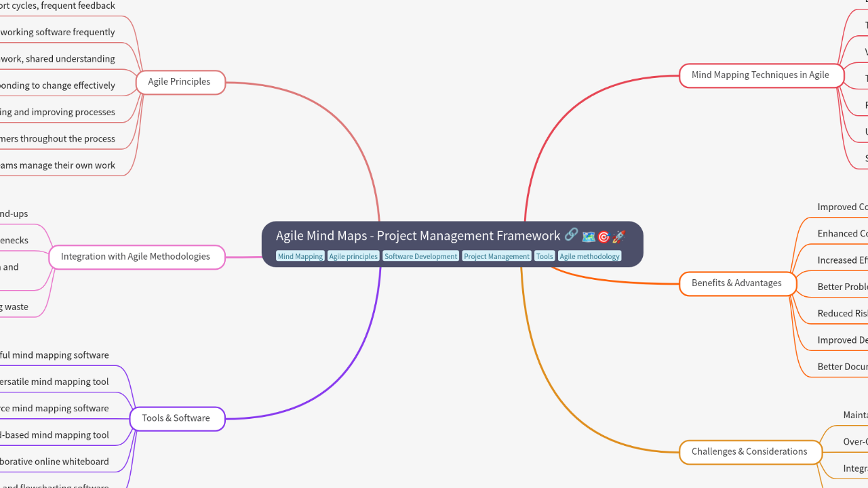Click the 'Enhanced Co' benefit leaf

(842, 233)
